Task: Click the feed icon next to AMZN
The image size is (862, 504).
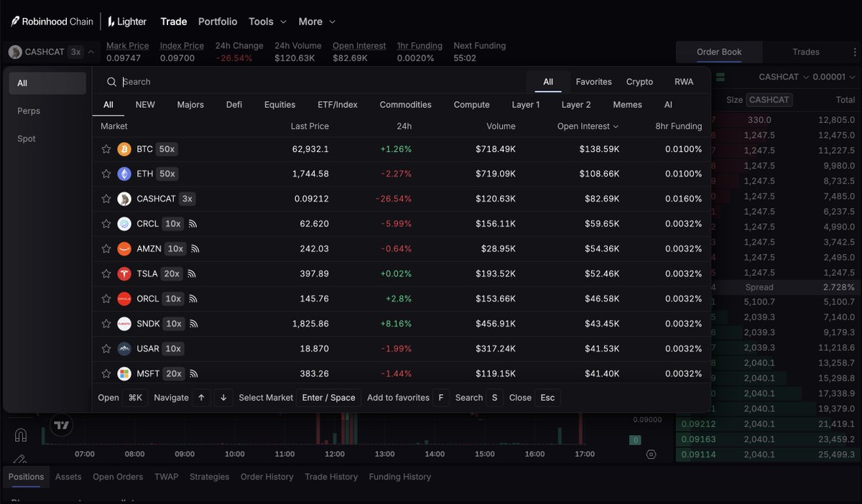Action: coord(195,249)
